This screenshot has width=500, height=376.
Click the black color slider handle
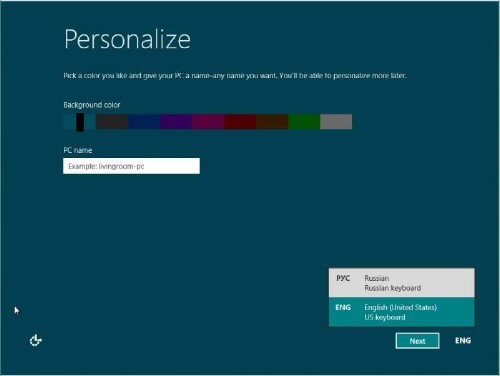coord(80,122)
